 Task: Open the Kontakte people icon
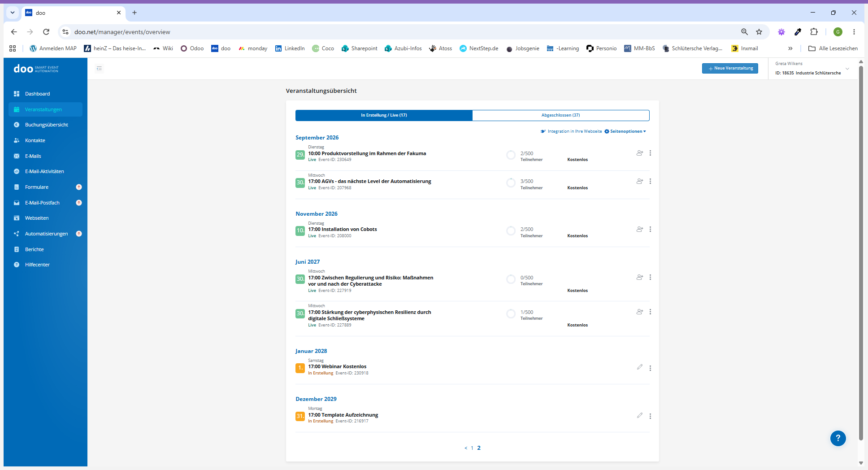[17, 140]
